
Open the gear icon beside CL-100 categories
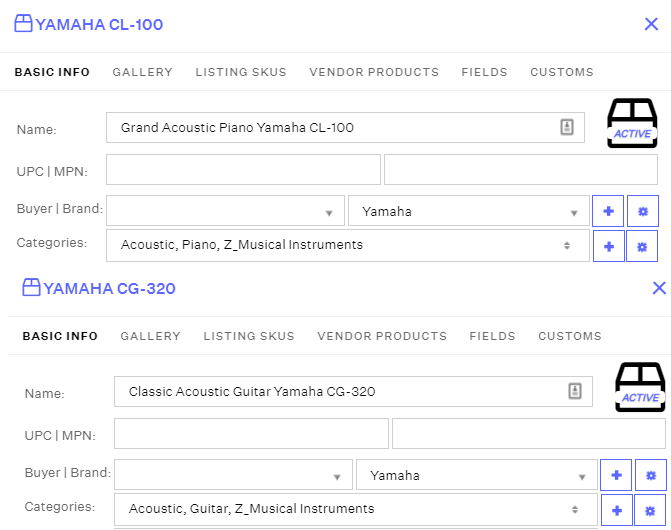(x=642, y=245)
